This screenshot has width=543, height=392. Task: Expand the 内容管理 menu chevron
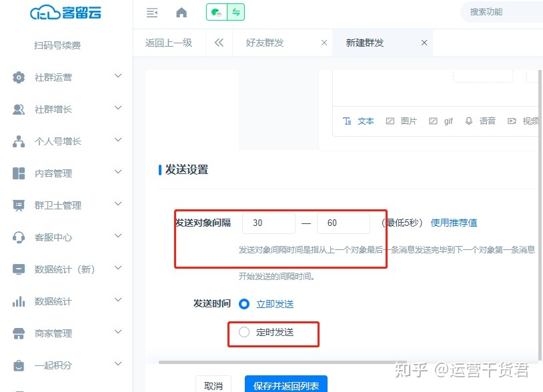coord(118,172)
